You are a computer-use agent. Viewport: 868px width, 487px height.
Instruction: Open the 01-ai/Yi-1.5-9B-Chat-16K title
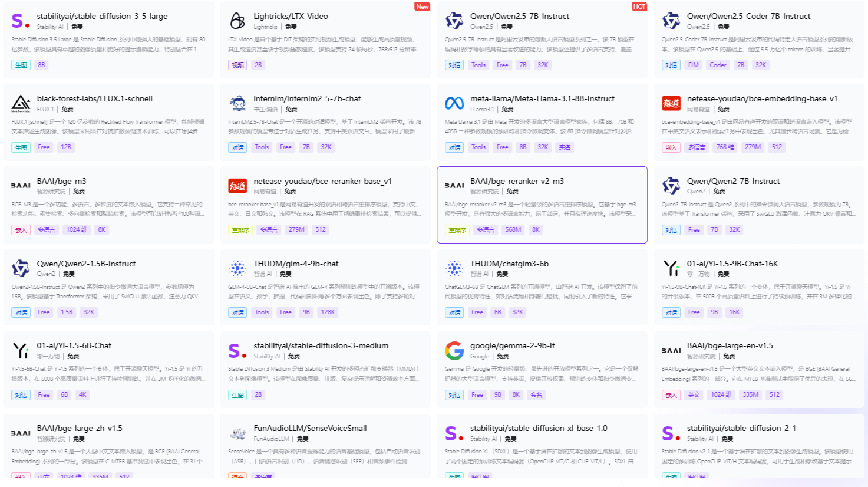click(732, 264)
